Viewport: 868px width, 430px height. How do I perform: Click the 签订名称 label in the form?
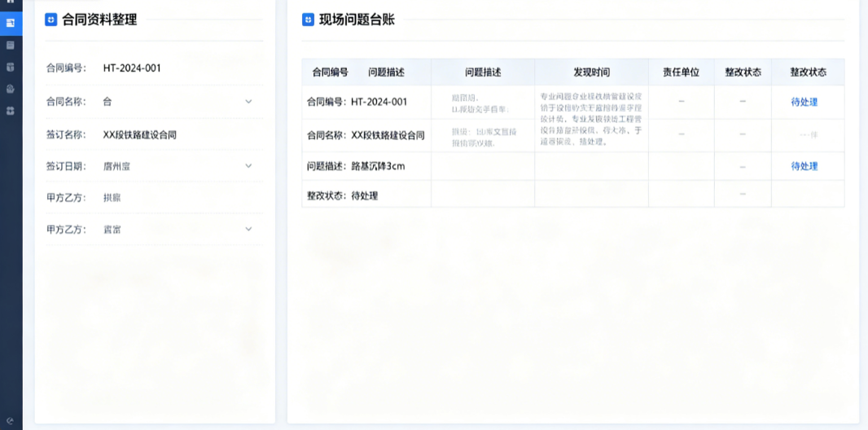tap(67, 134)
